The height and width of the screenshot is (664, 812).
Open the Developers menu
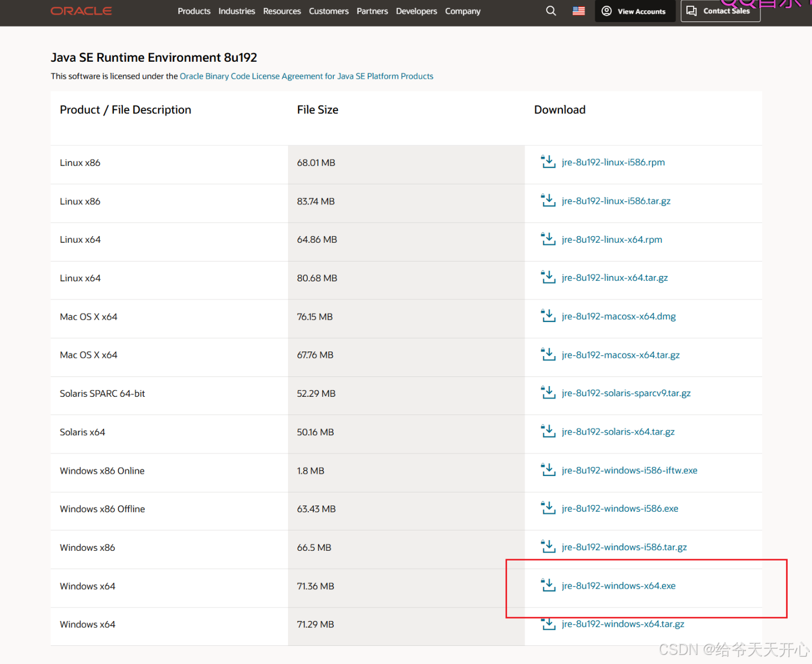[416, 11]
